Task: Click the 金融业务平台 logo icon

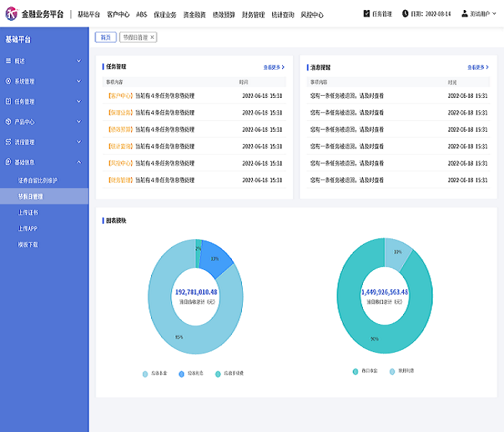Action: [12, 14]
